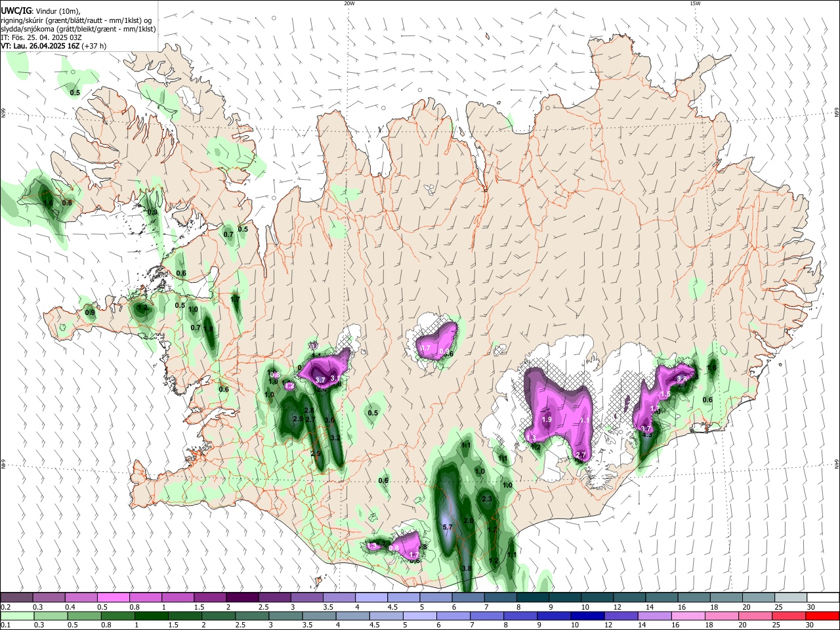Click the light lavender lower-legend swatch at 5
840x630 pixels.
coord(419,616)
